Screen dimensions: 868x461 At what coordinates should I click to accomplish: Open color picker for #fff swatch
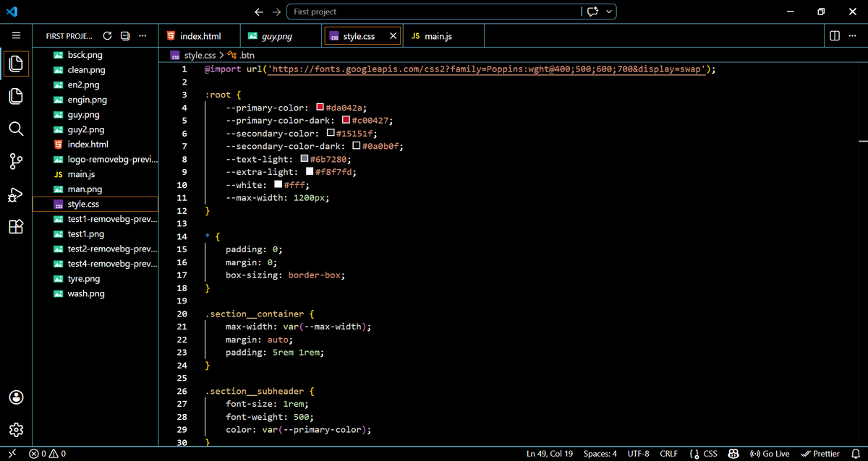[278, 184]
